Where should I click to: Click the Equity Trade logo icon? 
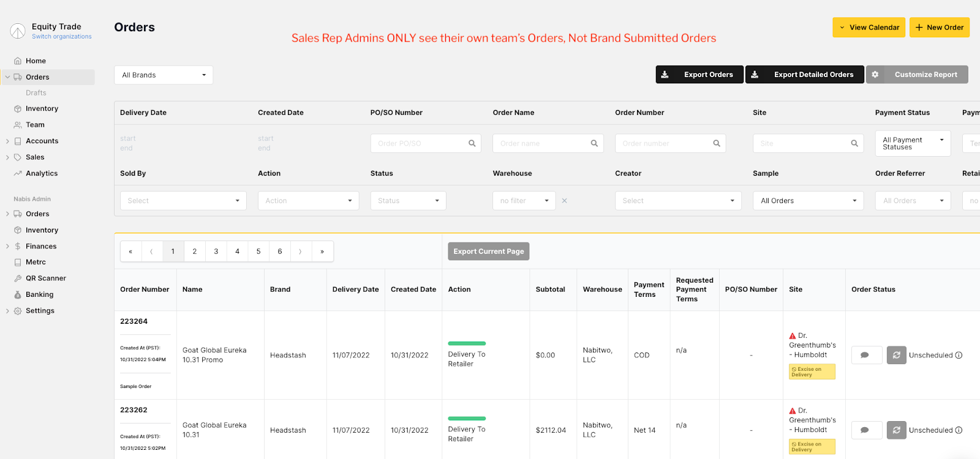click(x=18, y=31)
